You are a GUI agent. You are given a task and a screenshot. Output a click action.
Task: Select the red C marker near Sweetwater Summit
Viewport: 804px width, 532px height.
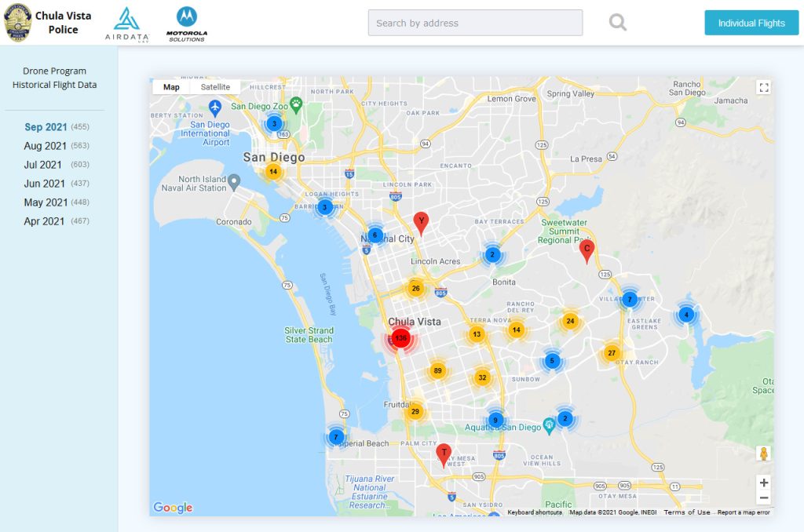pos(586,249)
